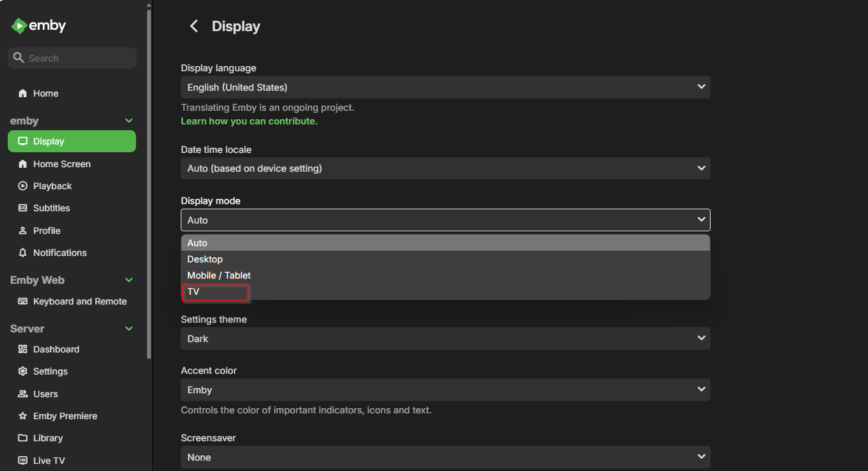Choose Desktop in display mode options
This screenshot has width=868, height=471.
[205, 259]
